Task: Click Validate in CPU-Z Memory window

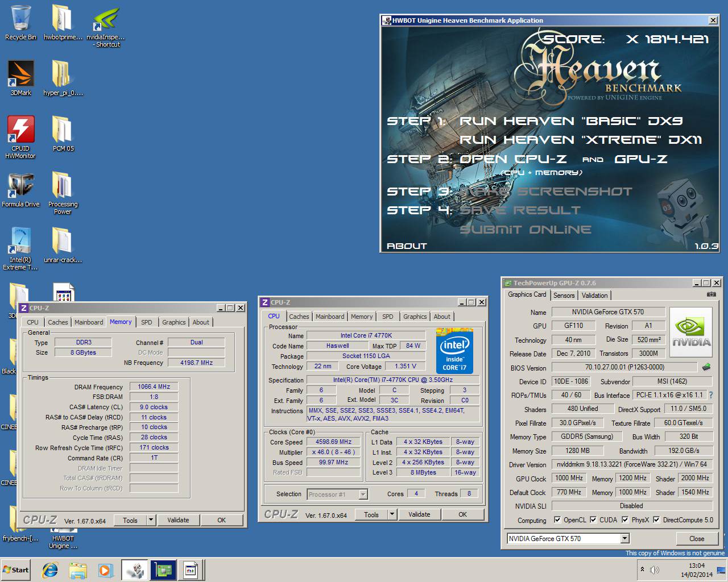Action: 178,519
